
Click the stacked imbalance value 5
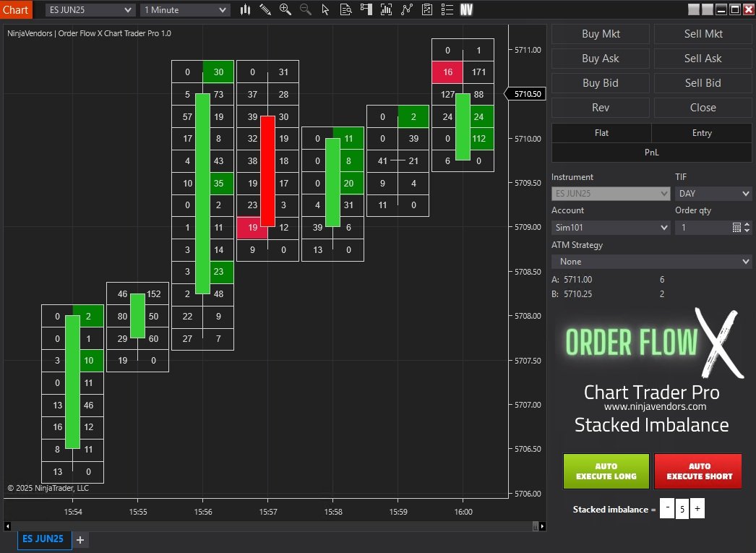coord(682,510)
